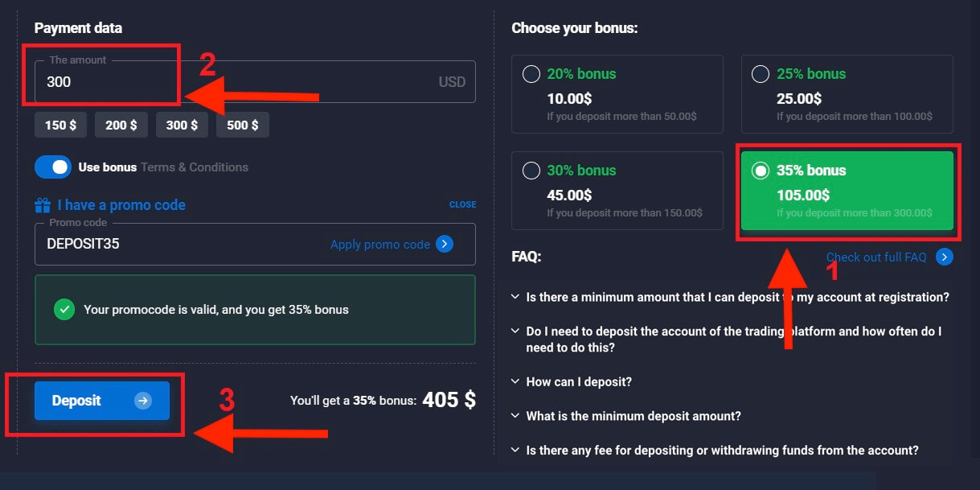Close the promo code section
The width and height of the screenshot is (980, 490).
(x=462, y=204)
